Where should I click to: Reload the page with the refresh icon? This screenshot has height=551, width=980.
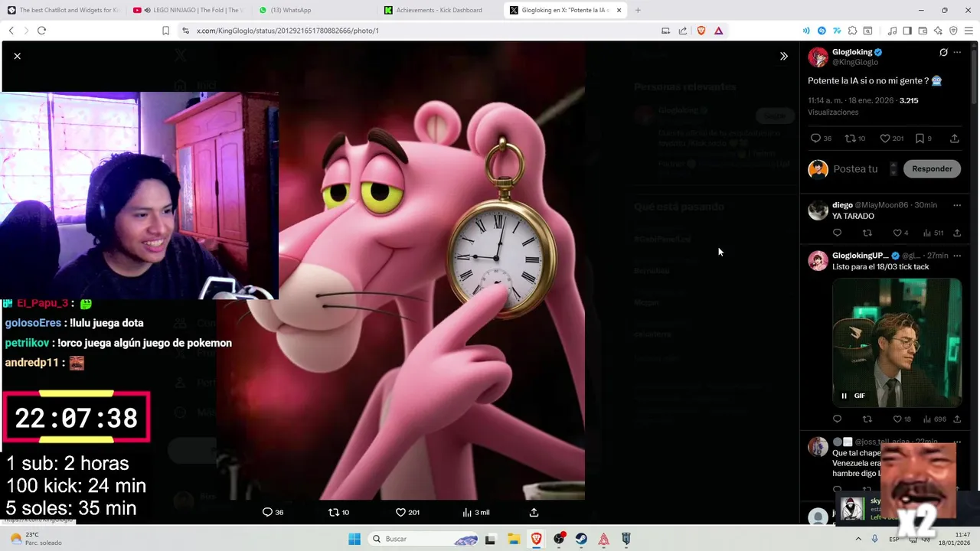[41, 31]
